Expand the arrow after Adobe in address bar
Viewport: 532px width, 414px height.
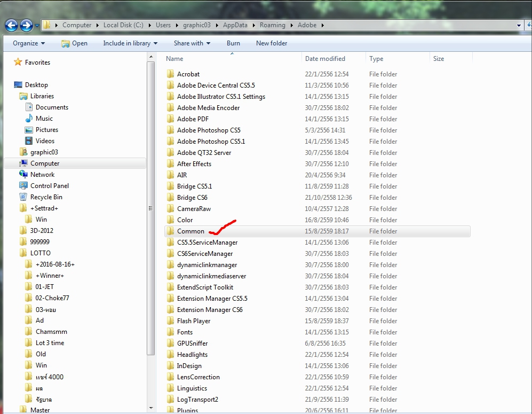322,25
